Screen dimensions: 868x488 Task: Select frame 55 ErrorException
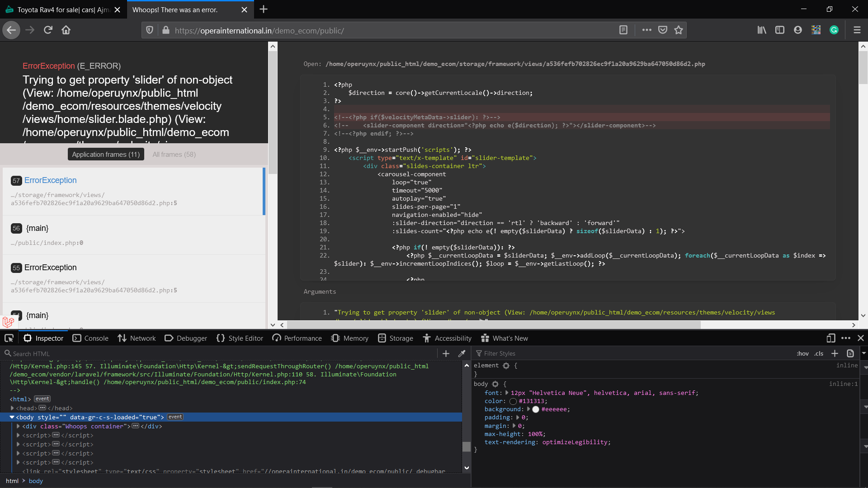[x=133, y=278]
